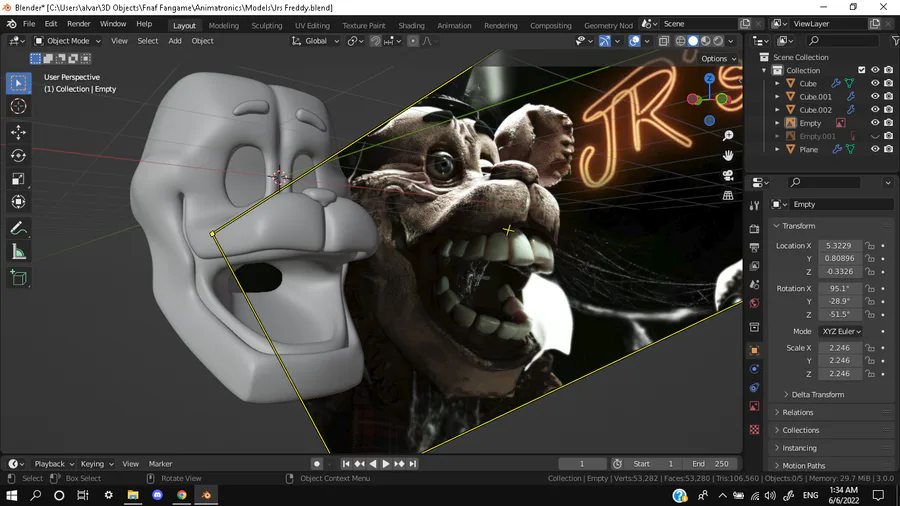Screen dimensions: 900x506
Task: Toggle auto keying record button
Action: 316,464
